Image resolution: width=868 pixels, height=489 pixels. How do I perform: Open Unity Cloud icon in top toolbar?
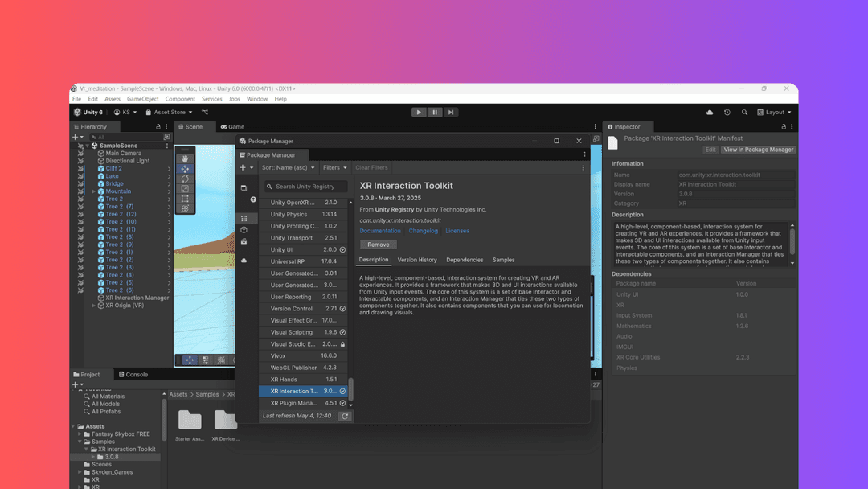pyautogui.click(x=710, y=113)
